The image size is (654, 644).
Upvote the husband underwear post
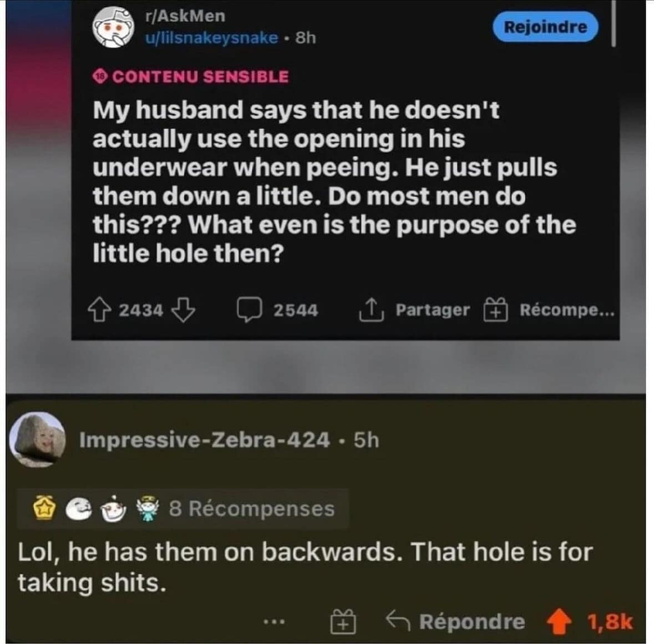[x=99, y=310]
